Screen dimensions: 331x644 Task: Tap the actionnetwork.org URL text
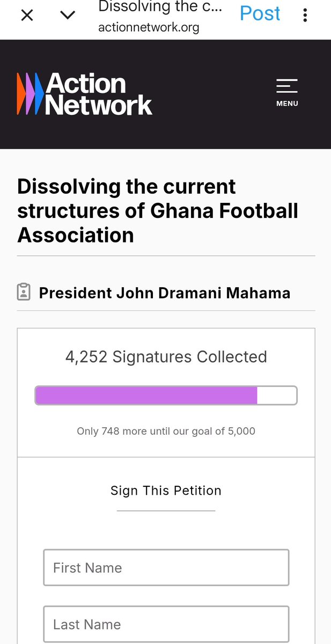click(x=149, y=28)
